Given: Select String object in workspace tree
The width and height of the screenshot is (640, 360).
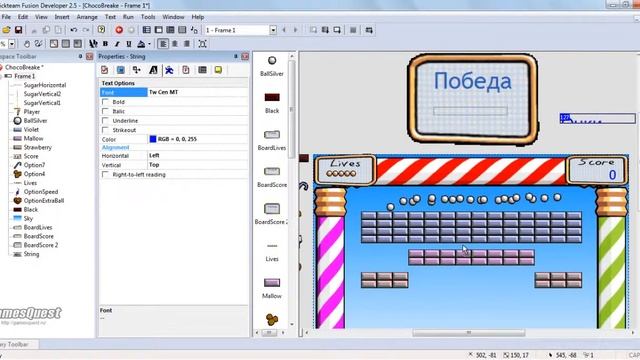Looking at the screenshot, I should (x=31, y=254).
